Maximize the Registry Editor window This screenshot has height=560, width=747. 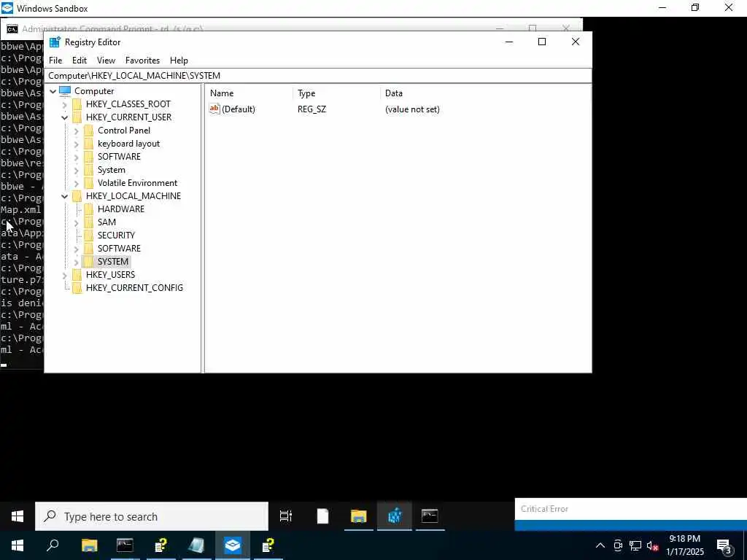pos(542,42)
